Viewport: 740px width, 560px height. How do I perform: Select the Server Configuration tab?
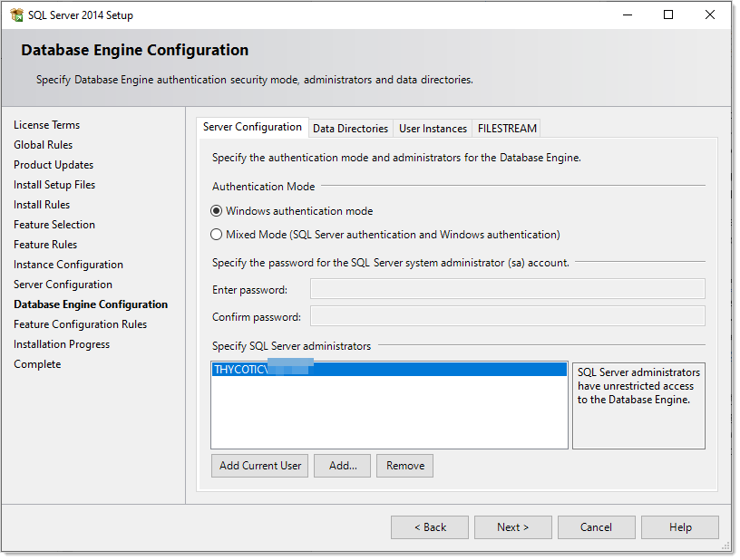[x=252, y=128]
